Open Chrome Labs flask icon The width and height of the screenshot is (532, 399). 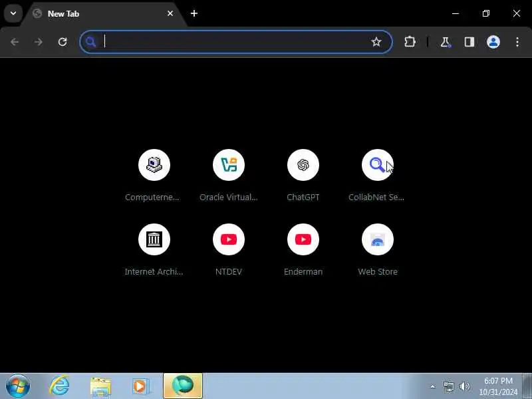tap(446, 42)
